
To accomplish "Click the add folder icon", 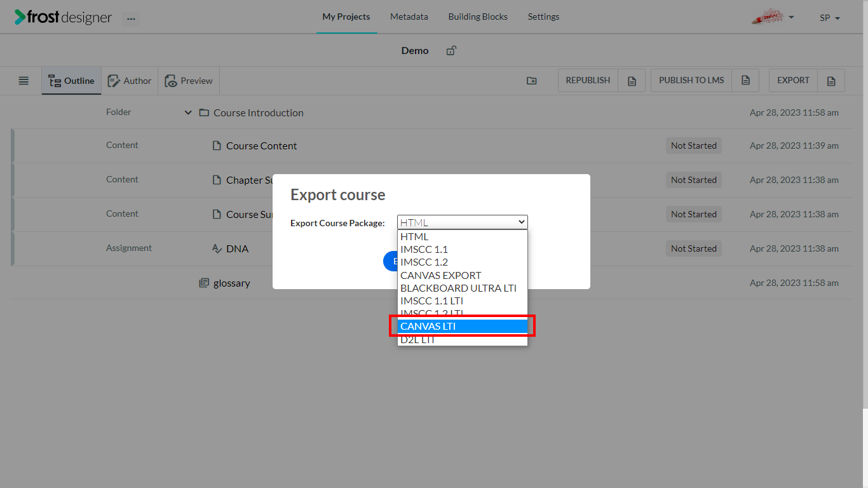I will pyautogui.click(x=532, y=81).
